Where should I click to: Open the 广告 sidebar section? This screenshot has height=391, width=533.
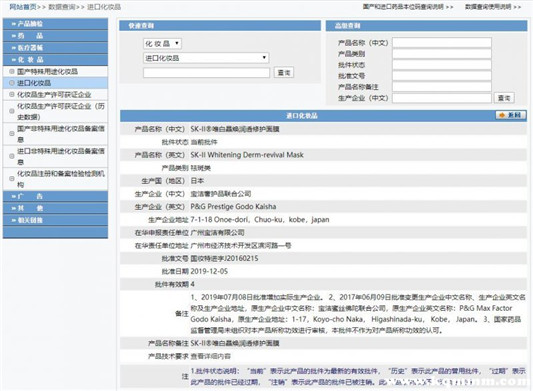point(55,196)
